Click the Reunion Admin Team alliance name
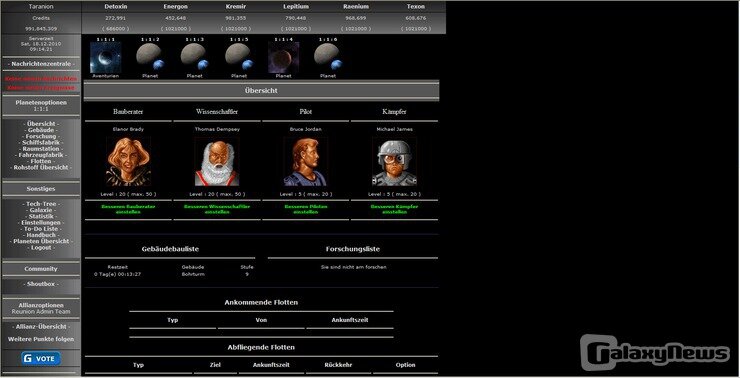The image size is (740, 378). (41, 311)
